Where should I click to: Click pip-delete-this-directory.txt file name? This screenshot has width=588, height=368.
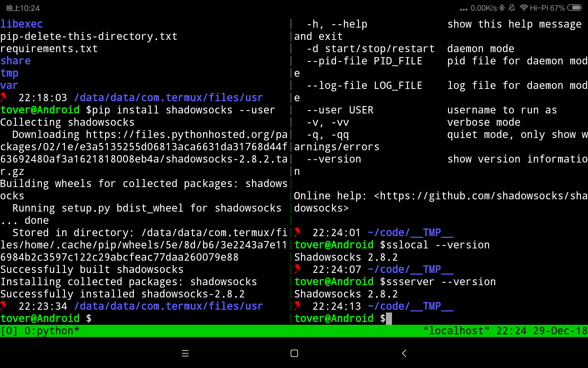89,36
